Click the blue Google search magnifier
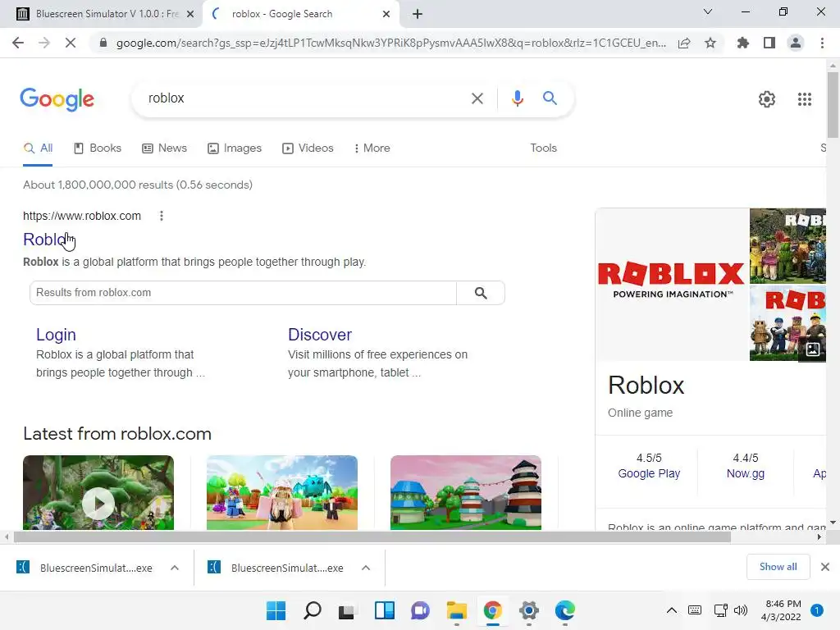This screenshot has height=630, width=840. [550, 98]
